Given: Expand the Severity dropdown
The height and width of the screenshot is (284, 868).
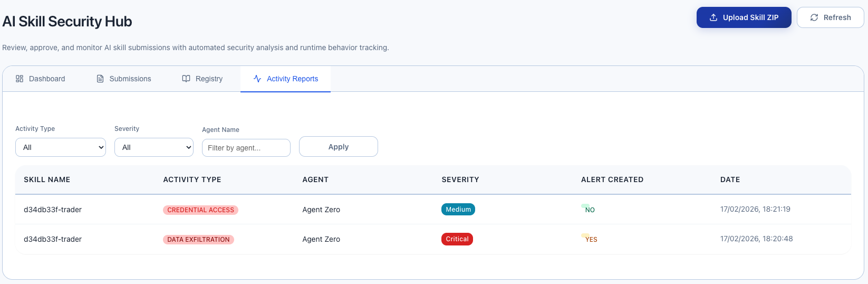Looking at the screenshot, I should (154, 147).
